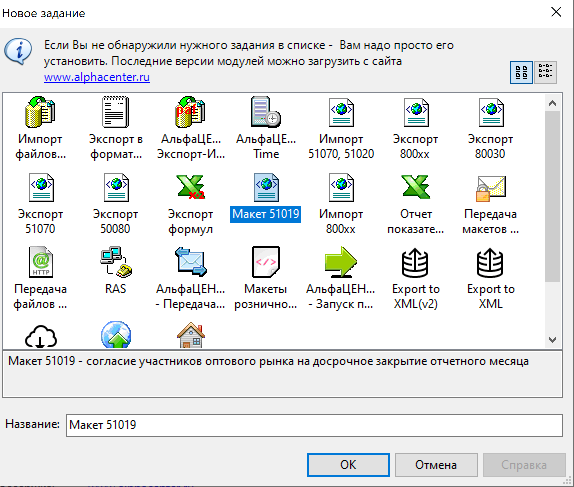Select the Отчет показателей Excel icon
The image size is (574, 487).
(x=415, y=187)
